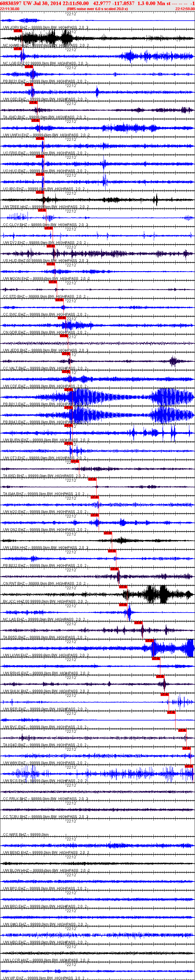
Task: Click the start time label 22:11:30.00
Action: [10, 9]
